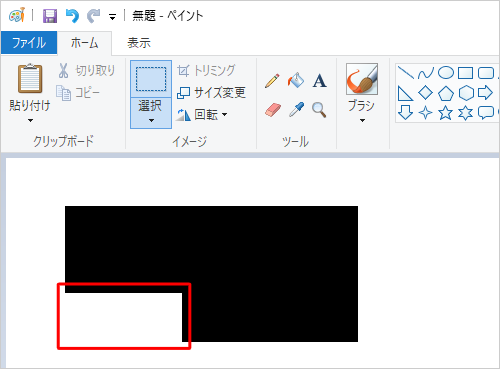The image size is (500, 369).
Task: Save the drawing with the floppy disk icon
Action: pos(50,16)
